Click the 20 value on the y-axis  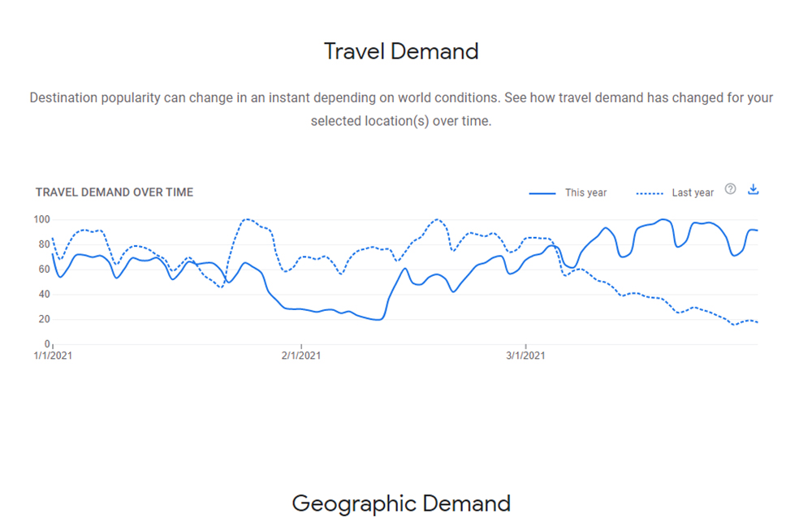point(44,319)
